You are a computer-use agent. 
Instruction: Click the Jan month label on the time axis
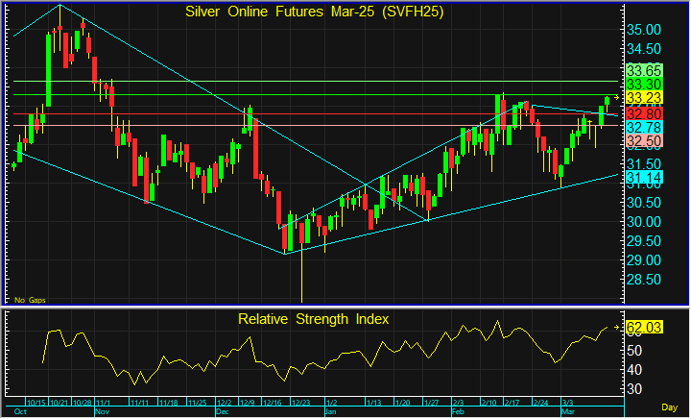[329, 411]
